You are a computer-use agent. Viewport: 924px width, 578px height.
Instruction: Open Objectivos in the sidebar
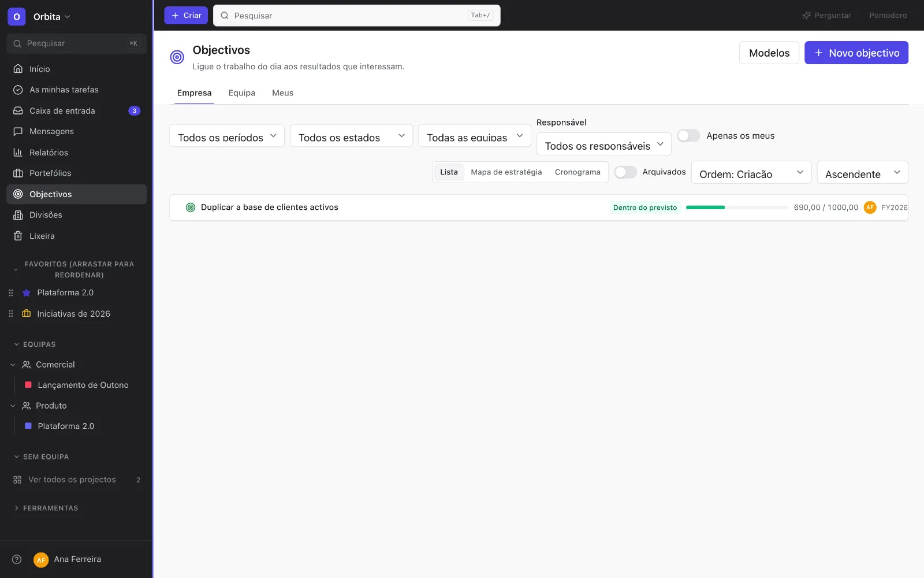[76, 194]
